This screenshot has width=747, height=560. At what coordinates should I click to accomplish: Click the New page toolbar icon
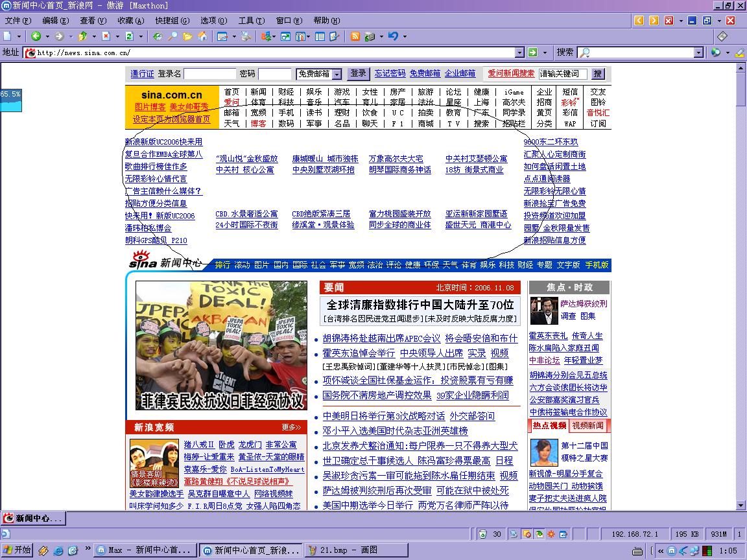tap(7, 36)
